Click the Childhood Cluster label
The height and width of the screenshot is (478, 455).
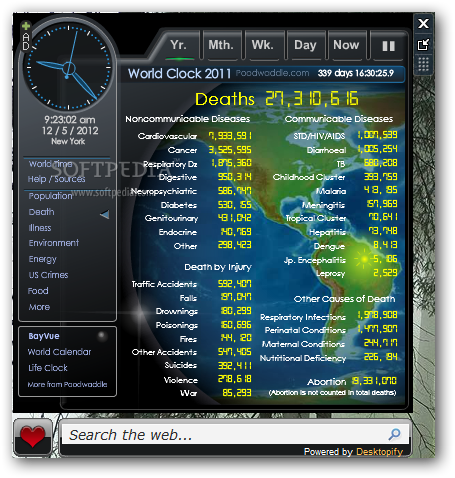coord(309,177)
